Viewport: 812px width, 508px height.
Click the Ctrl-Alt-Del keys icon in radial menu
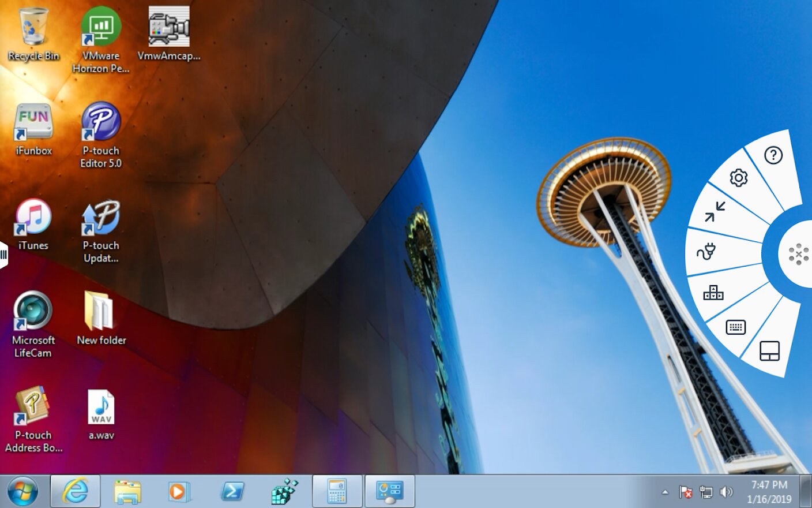click(x=713, y=293)
